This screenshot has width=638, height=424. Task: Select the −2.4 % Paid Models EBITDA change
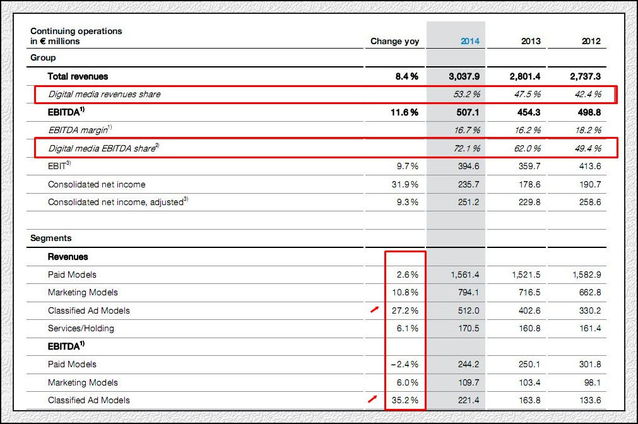[402, 364]
